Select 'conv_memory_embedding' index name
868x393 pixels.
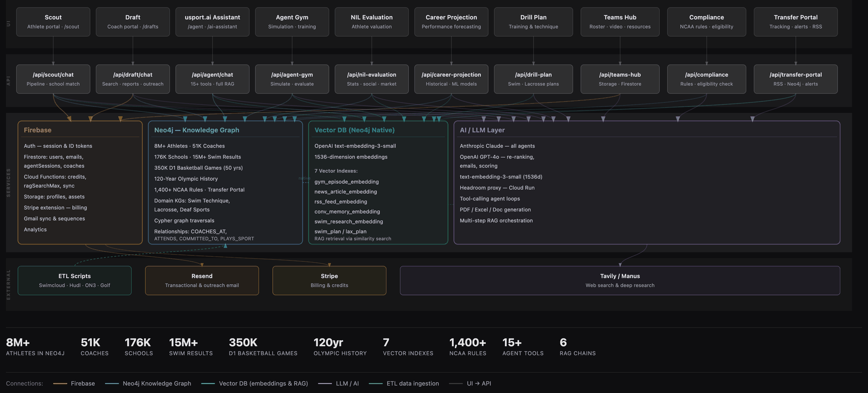[347, 212]
